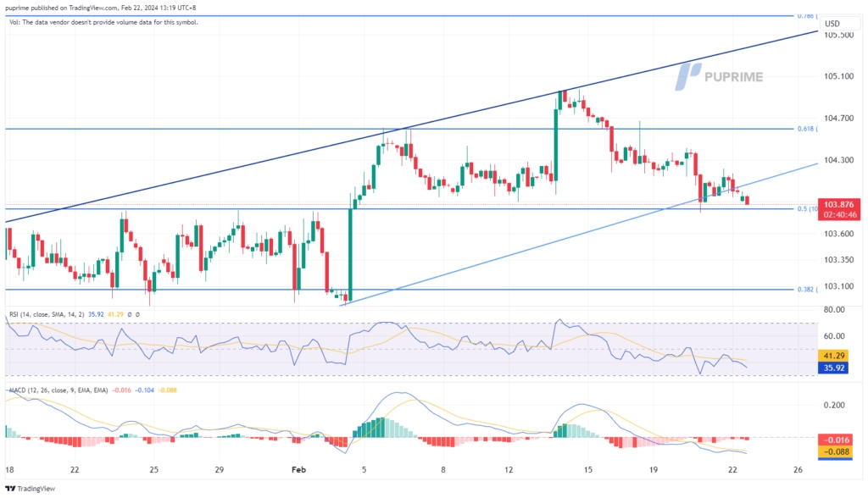Click the 105.500 price axis label
Viewport: 868px width, 498px height.
coord(838,35)
